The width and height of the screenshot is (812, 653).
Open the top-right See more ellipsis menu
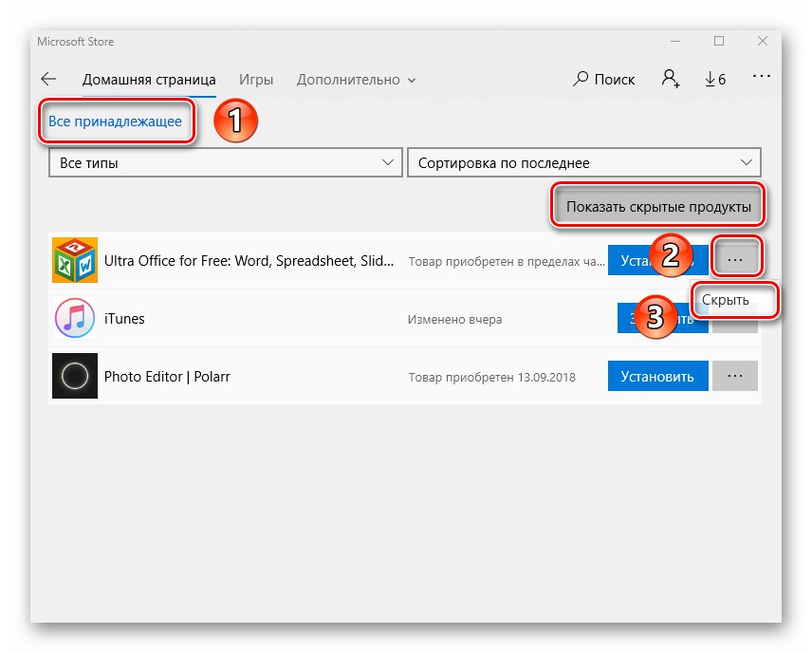pyautogui.click(x=762, y=80)
